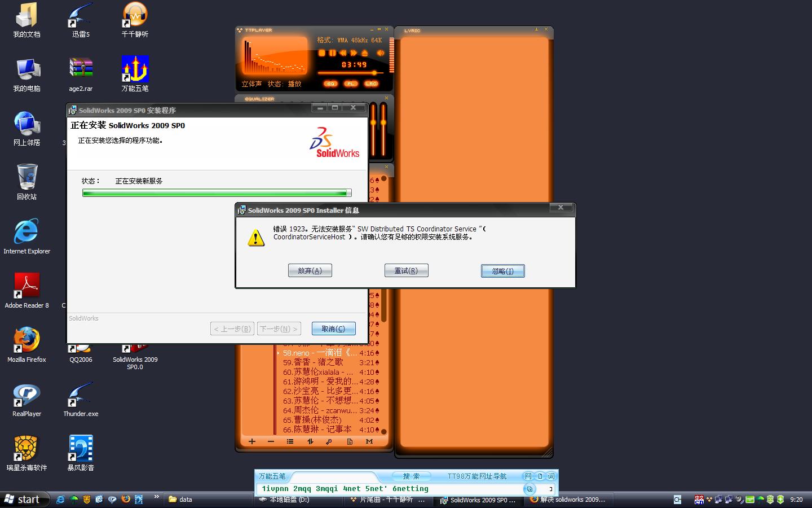Select 暴风影音 desktop icon

click(81, 454)
